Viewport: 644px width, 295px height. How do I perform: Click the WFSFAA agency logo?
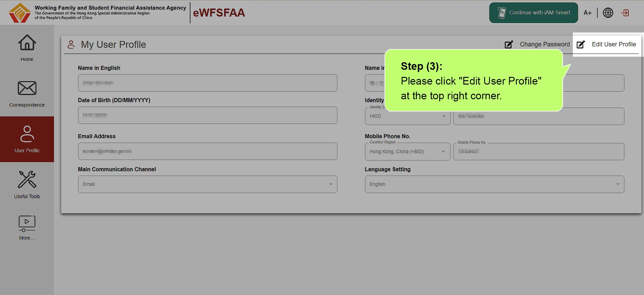click(20, 13)
